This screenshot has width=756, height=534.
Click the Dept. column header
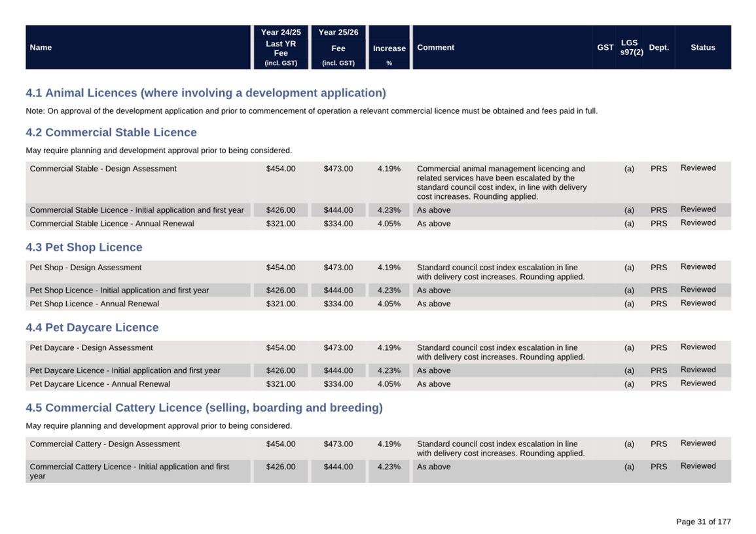pyautogui.click(x=658, y=47)
